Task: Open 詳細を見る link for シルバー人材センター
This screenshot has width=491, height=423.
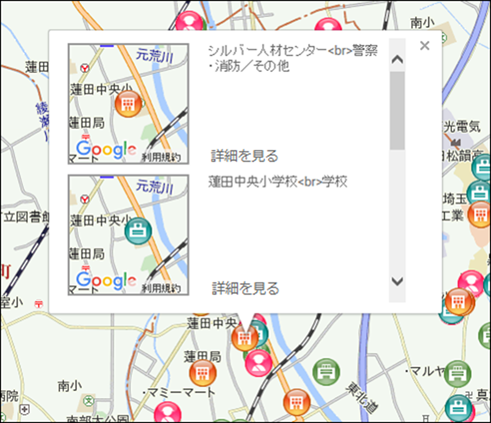Action: pyautogui.click(x=245, y=156)
